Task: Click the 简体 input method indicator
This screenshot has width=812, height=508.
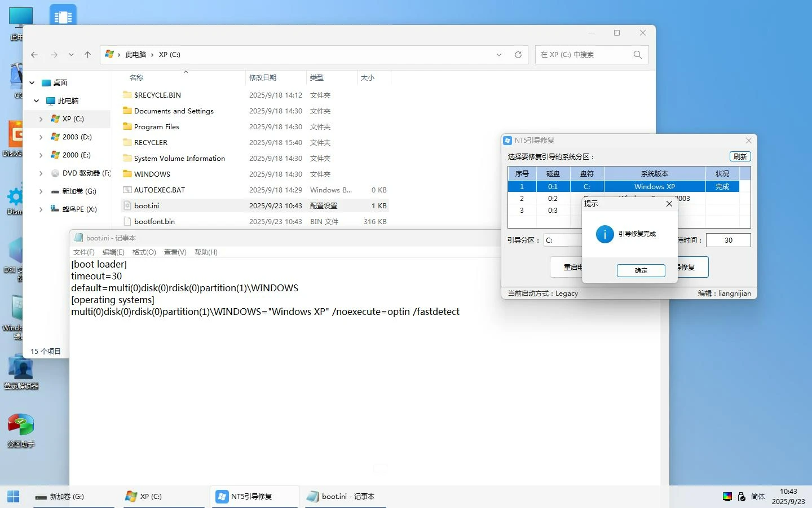Action: (x=758, y=497)
